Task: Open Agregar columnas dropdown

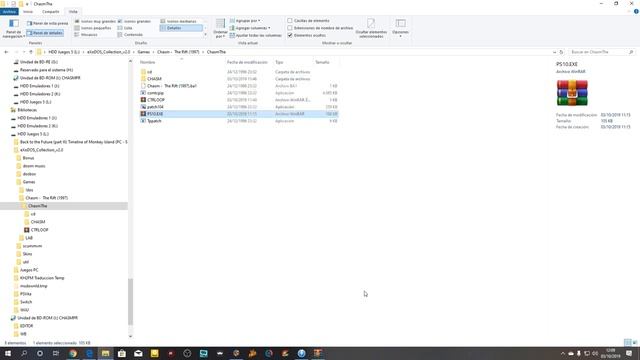Action: [x=250, y=28]
